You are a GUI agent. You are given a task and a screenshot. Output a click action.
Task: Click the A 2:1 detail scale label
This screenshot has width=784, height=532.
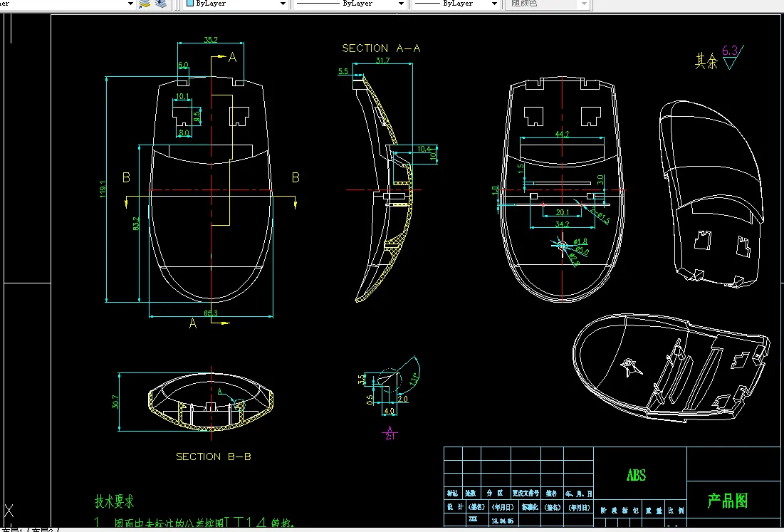tap(390, 433)
